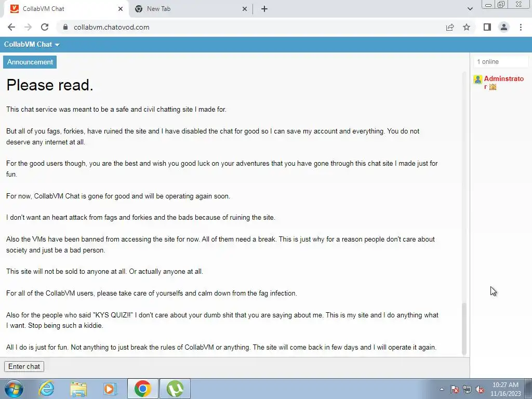The width and height of the screenshot is (532, 399).
Task: Bookmark this page with the star
Action: pyautogui.click(x=467, y=27)
